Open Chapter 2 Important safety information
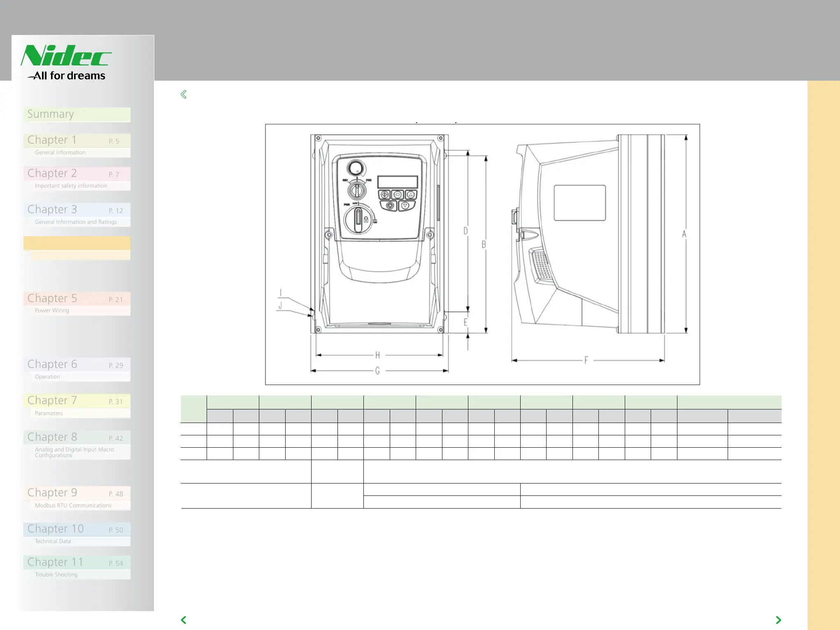This screenshot has width=840, height=630. click(77, 179)
